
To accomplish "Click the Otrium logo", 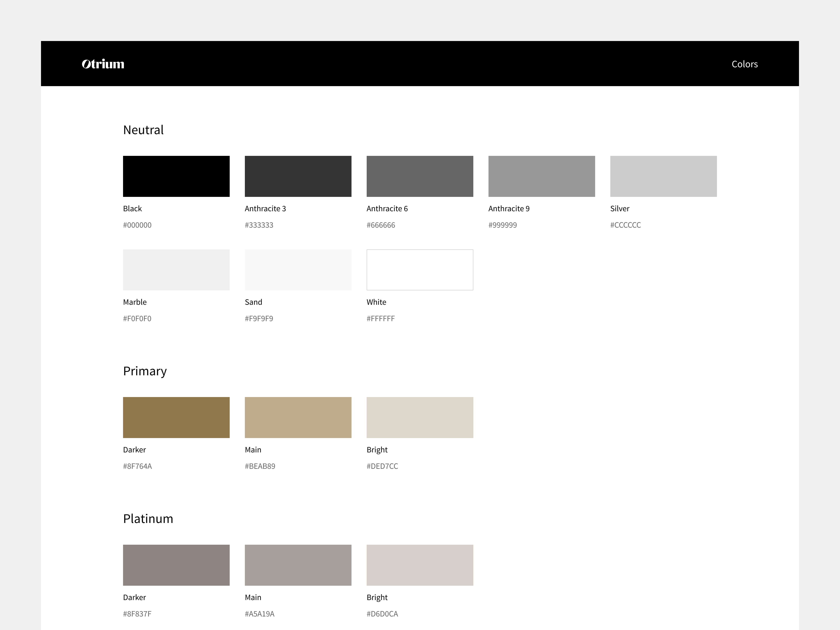I will coord(103,64).
